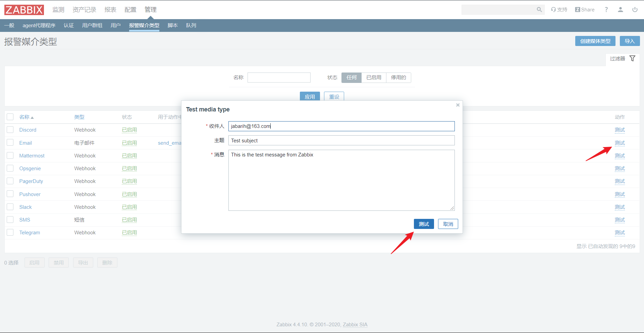This screenshot has width=644, height=333.
Task: Click 测试 in the Telegram row
Action: 620,233
